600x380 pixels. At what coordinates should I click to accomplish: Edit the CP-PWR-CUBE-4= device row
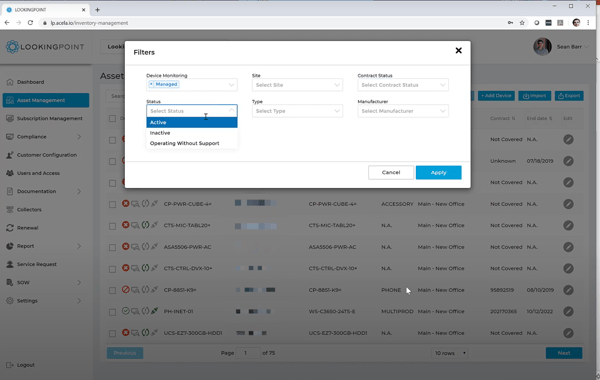tap(568, 204)
